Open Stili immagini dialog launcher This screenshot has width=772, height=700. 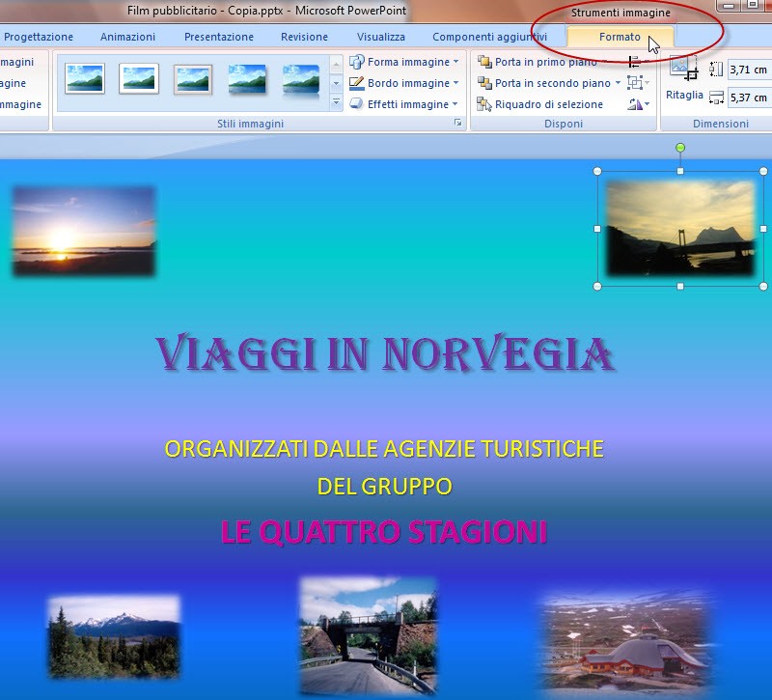457,125
